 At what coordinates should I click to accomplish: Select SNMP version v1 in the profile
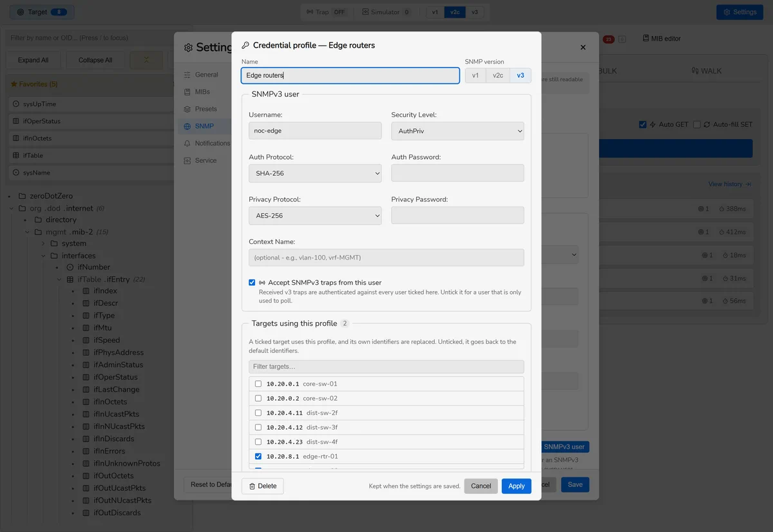pyautogui.click(x=475, y=75)
